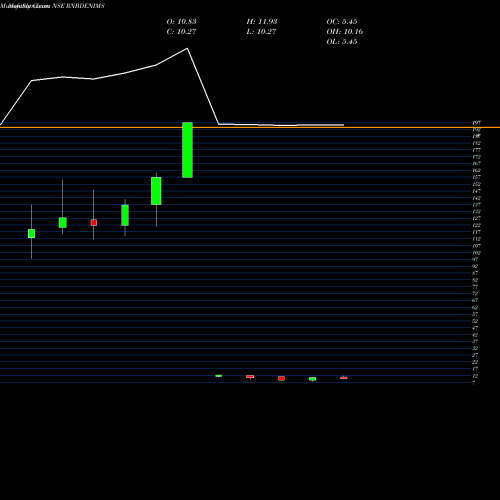
Task: Click the price axis label "32"
Action: point(475,348)
